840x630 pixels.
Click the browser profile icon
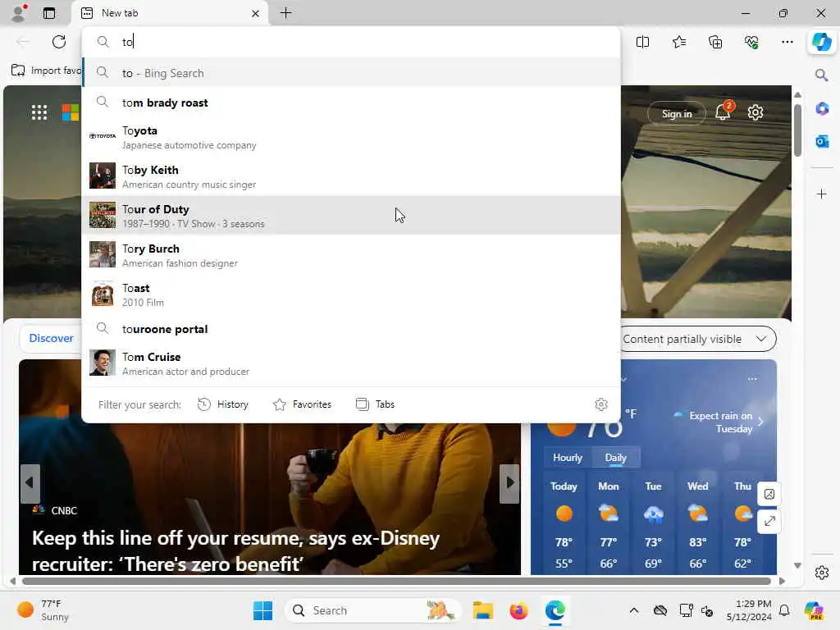[20, 13]
